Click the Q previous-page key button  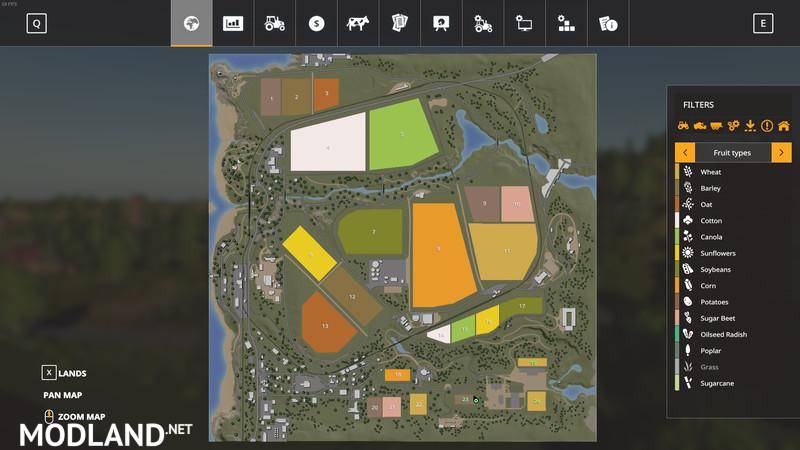pos(37,23)
